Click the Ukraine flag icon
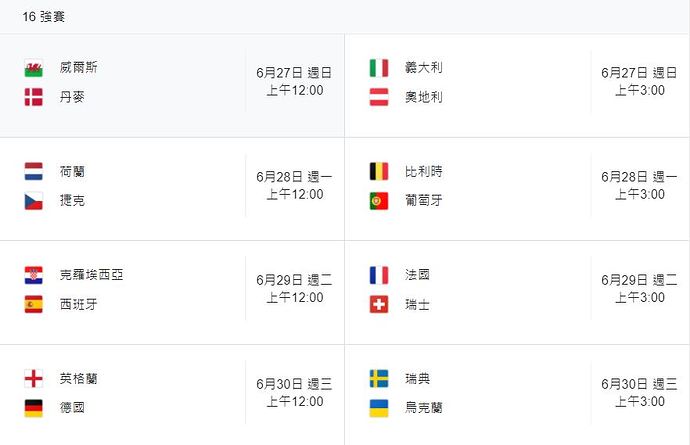Screen dimensions: 690x445 (379, 408)
